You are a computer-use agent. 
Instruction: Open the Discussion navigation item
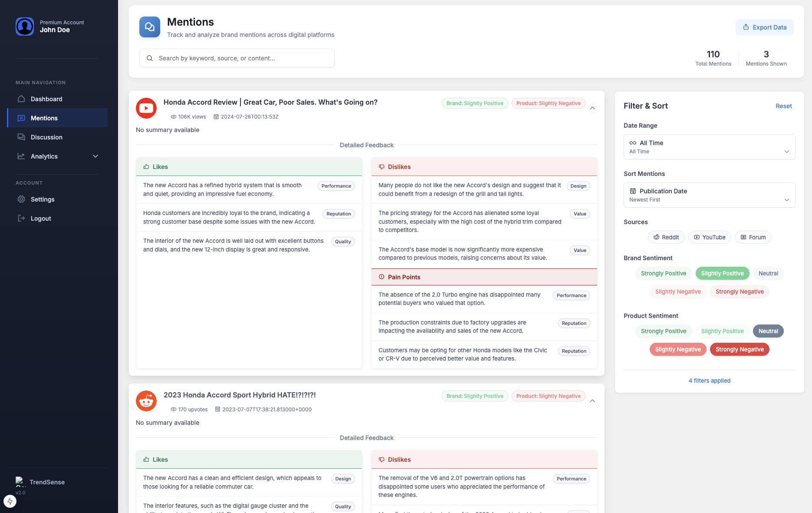tap(46, 137)
